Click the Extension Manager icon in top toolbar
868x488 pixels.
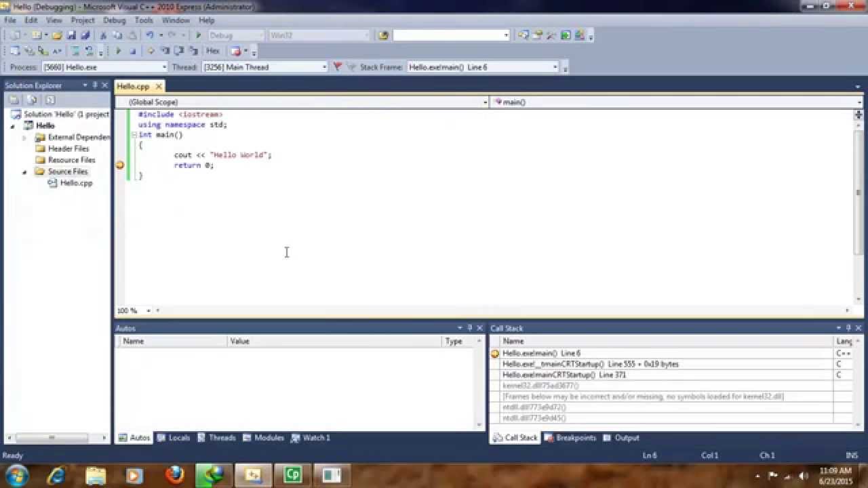point(580,35)
